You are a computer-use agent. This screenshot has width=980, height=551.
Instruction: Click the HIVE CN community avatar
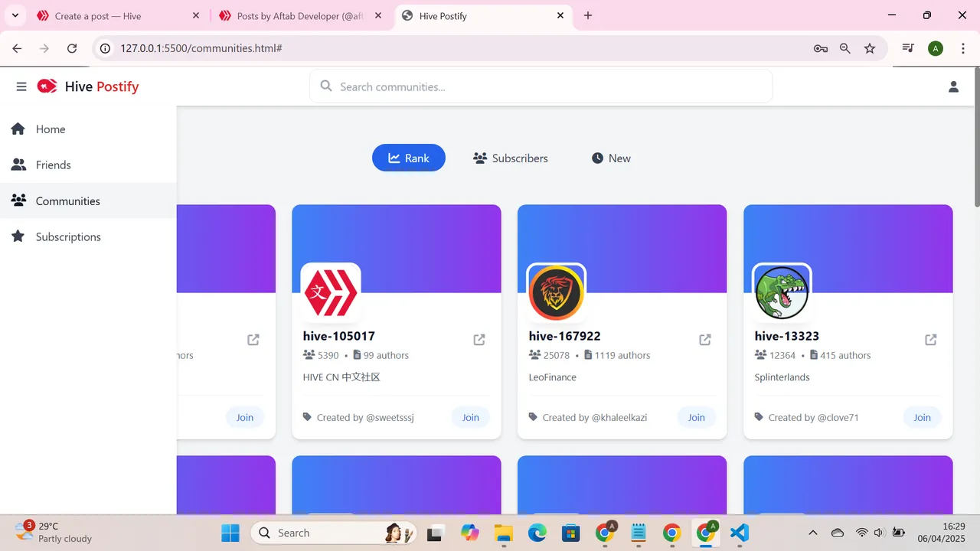point(331,292)
